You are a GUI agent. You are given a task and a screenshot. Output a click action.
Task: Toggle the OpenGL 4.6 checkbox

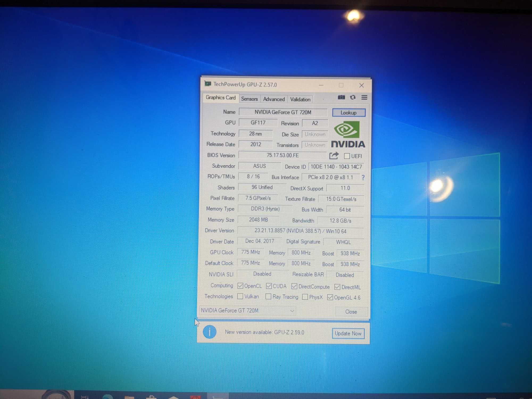(330, 297)
